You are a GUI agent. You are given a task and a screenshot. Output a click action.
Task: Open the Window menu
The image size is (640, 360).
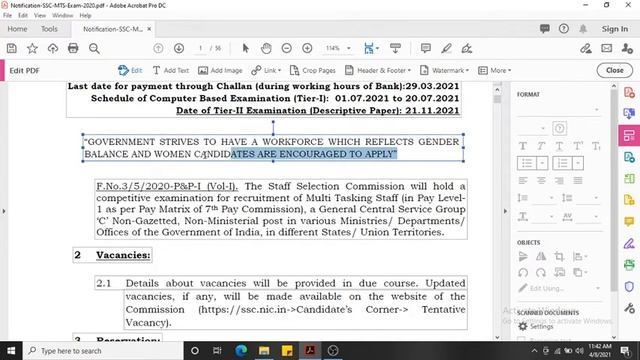tap(62, 16)
